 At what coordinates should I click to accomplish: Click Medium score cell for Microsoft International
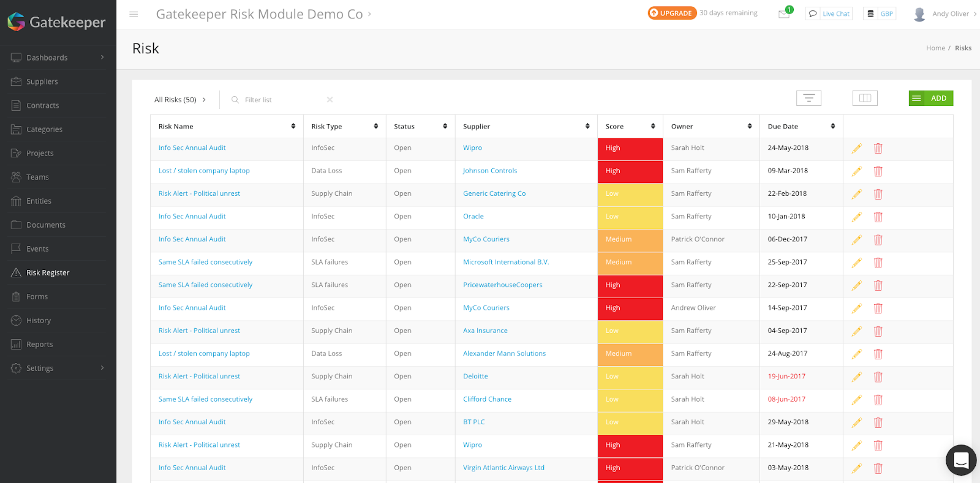(x=630, y=262)
